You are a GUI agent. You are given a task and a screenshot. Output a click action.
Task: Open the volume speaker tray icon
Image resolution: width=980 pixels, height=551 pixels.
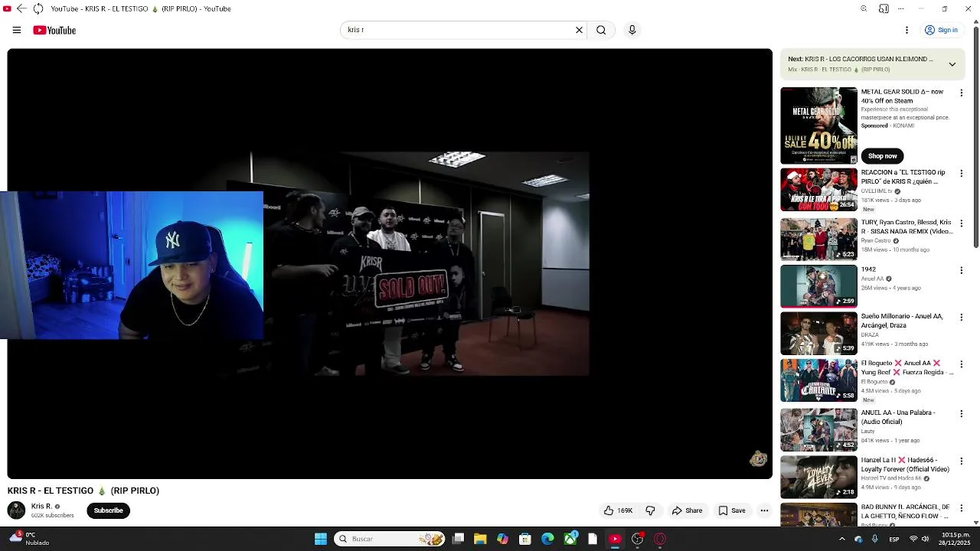point(926,539)
